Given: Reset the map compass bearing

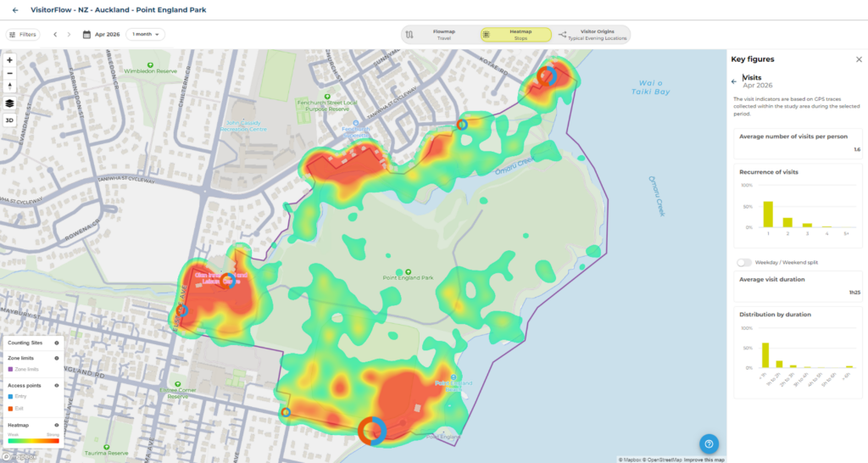Looking at the screenshot, I should coord(9,86).
